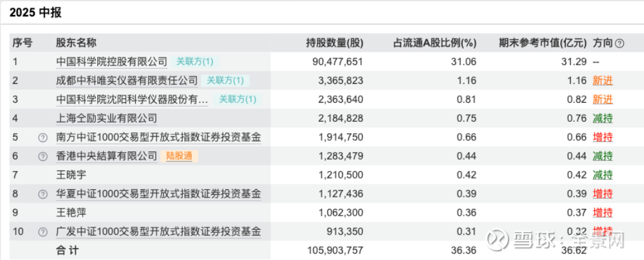The image size is (644, 260).
Task: Click the question mark icon before 广发中证1000 fund
Action: point(43,232)
